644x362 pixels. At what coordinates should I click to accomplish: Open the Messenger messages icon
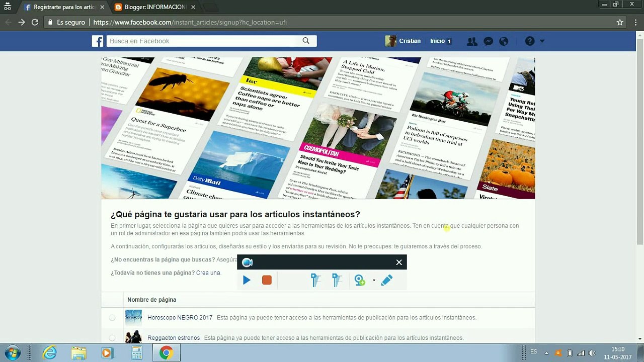tap(488, 41)
